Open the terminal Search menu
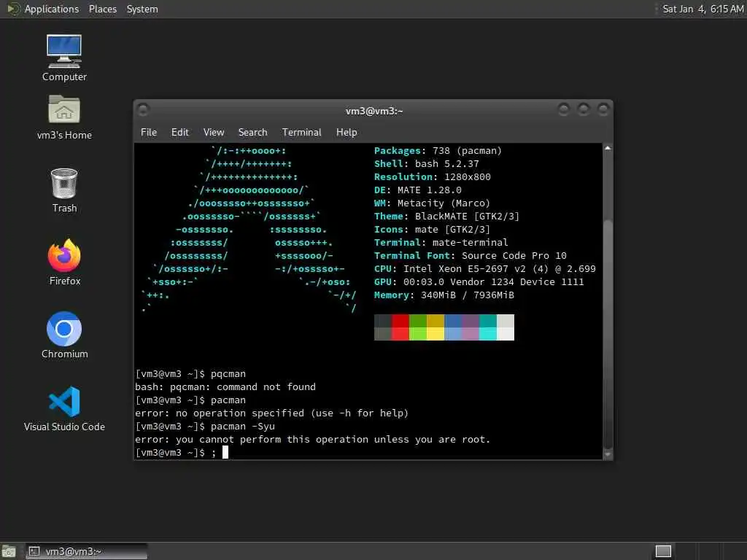The height and width of the screenshot is (560, 747). (x=252, y=133)
